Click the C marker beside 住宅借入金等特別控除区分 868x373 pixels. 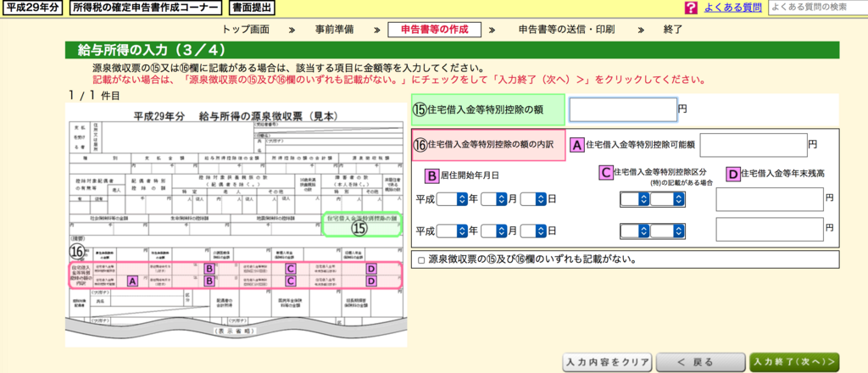[605, 172]
